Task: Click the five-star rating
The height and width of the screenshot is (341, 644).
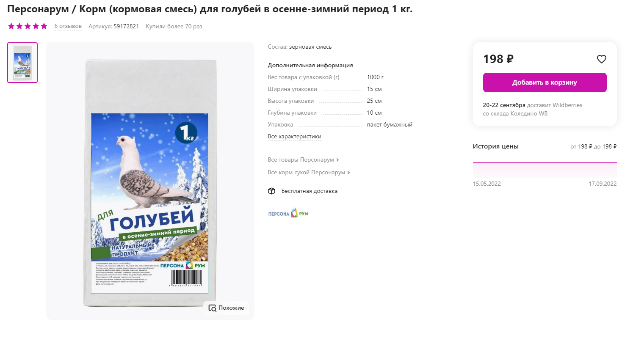Action: coord(28,26)
